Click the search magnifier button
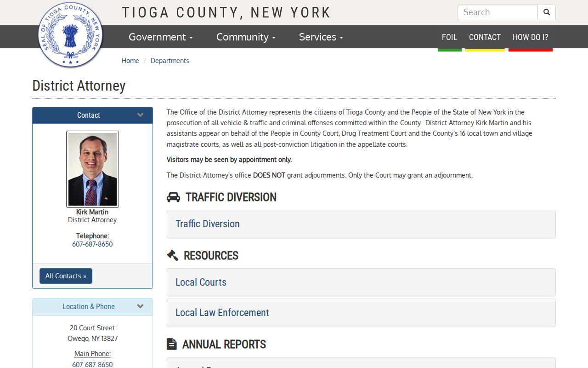 coord(547,12)
